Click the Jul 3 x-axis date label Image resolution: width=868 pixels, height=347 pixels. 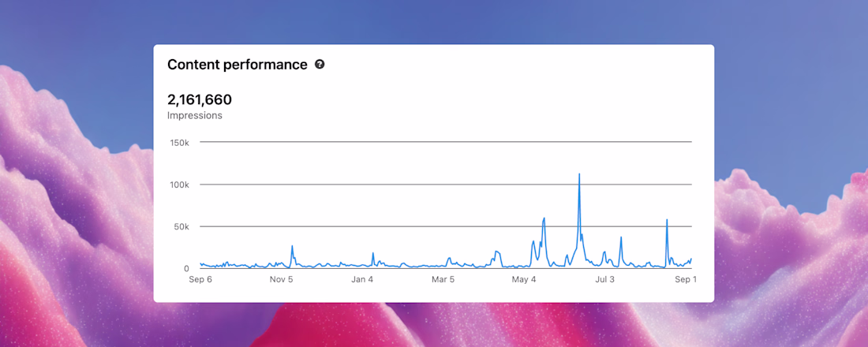[604, 279]
